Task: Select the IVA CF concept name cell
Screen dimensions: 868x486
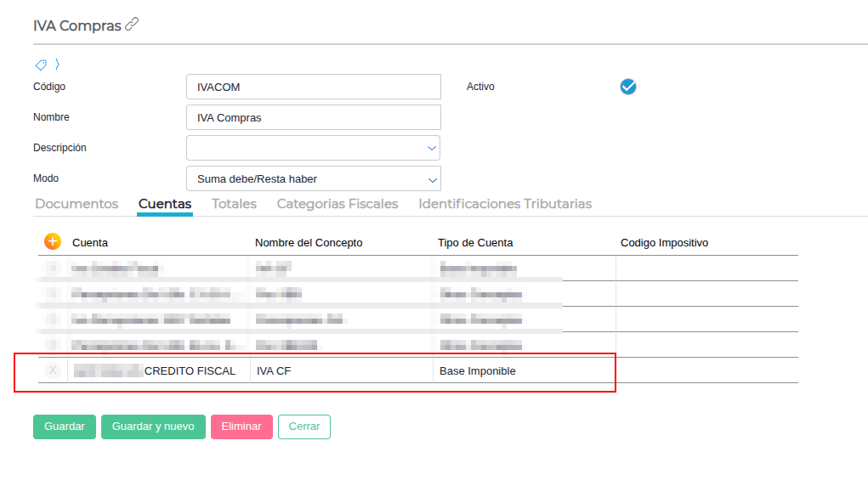Action: [x=342, y=370]
